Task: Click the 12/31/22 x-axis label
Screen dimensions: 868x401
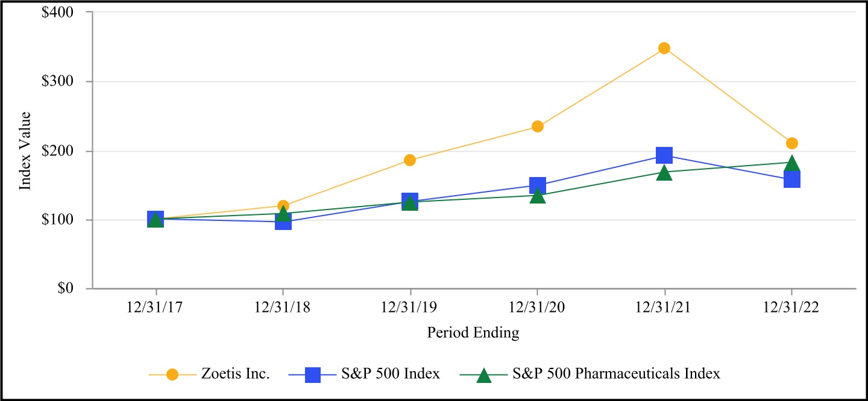Action: (791, 306)
